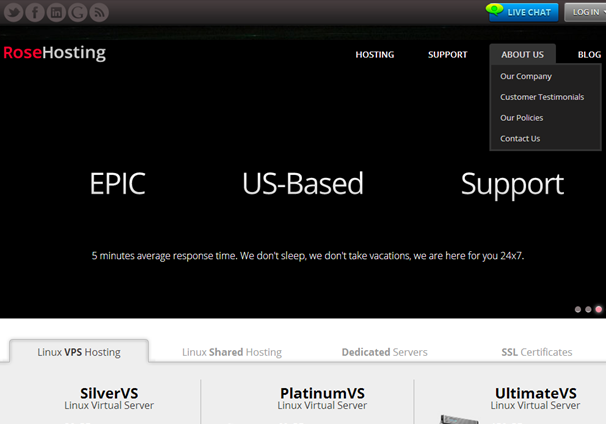Open the UltimateVS plan heading

point(536,393)
